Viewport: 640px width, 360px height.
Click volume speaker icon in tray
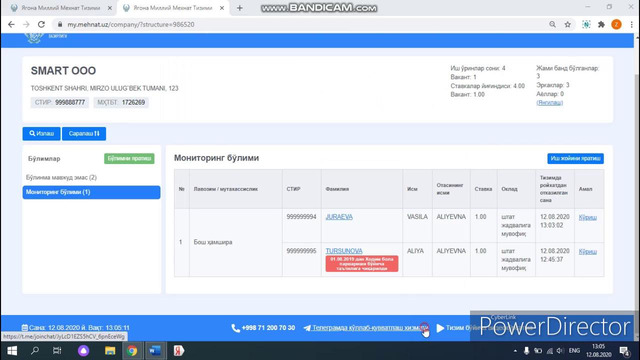click(560, 351)
